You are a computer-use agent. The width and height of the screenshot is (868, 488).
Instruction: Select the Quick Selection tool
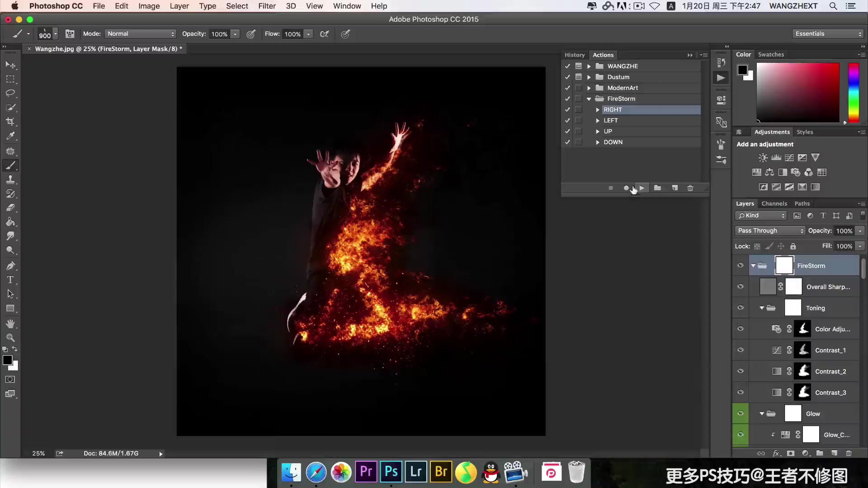coord(10,108)
